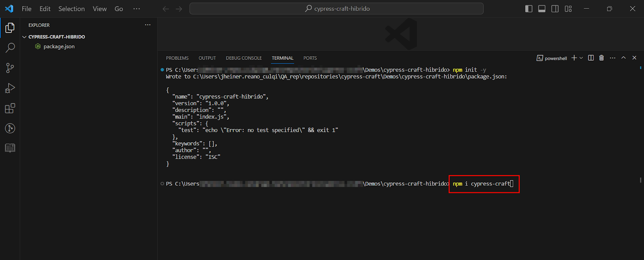Click the "name": "cypress-craft-hibrido" output line
The height and width of the screenshot is (260, 644).
click(x=220, y=97)
